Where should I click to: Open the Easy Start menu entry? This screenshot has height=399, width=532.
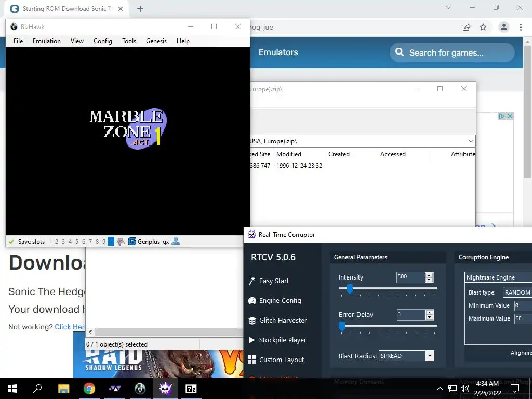coord(274,281)
